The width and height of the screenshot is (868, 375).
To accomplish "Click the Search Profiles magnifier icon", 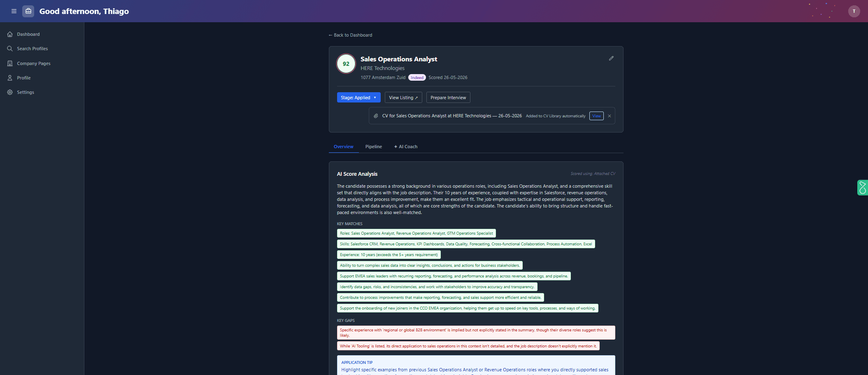I will (x=10, y=49).
